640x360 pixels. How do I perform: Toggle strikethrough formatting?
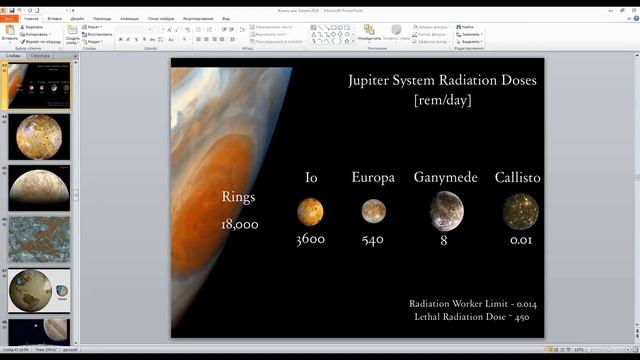tap(152, 40)
